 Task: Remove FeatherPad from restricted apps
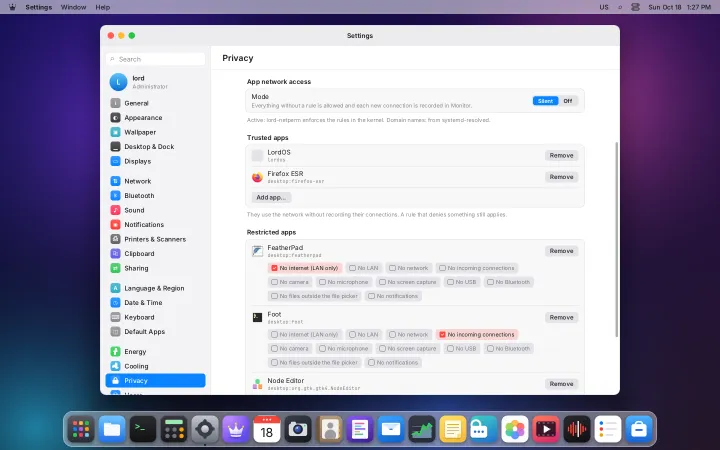[x=562, y=251]
